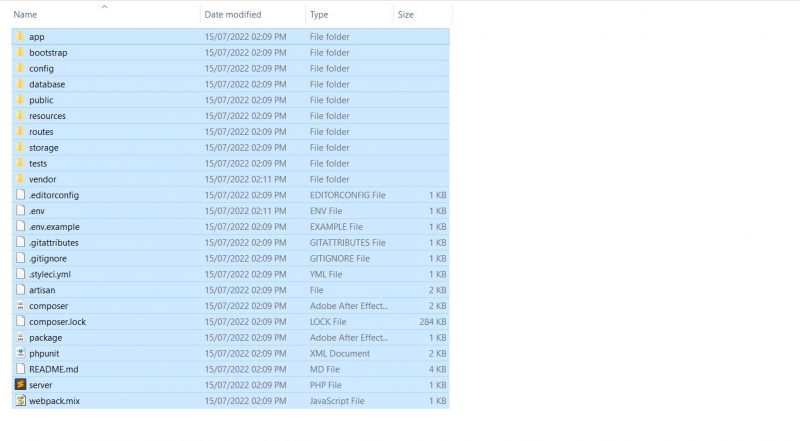Viewport: 800px width, 441px height.
Task: Select the storage folder icon
Action: [x=20, y=148]
